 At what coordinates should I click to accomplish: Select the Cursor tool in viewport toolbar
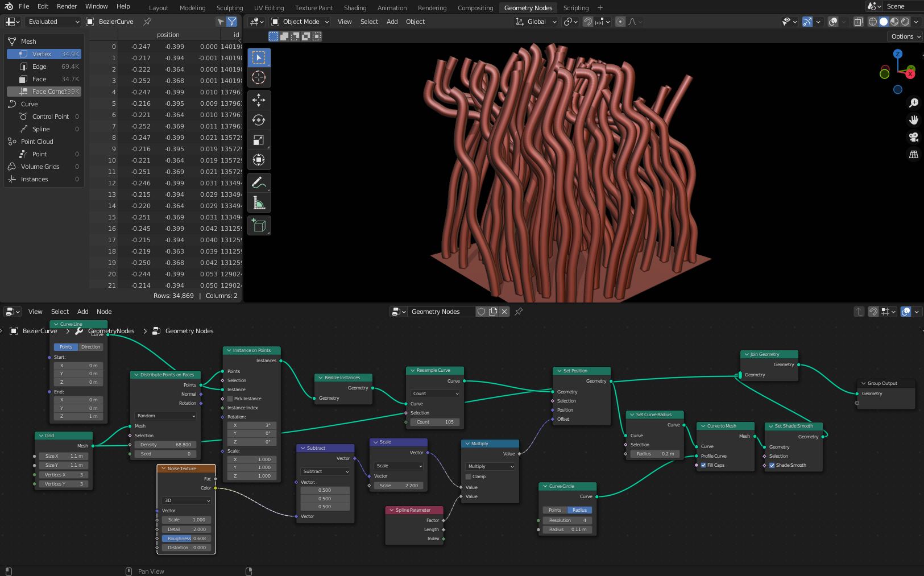point(259,78)
